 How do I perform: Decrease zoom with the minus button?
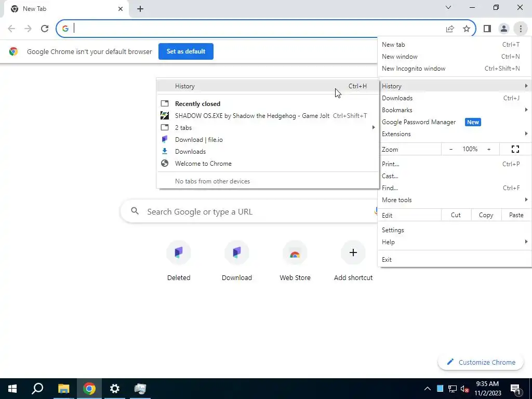coord(451,149)
